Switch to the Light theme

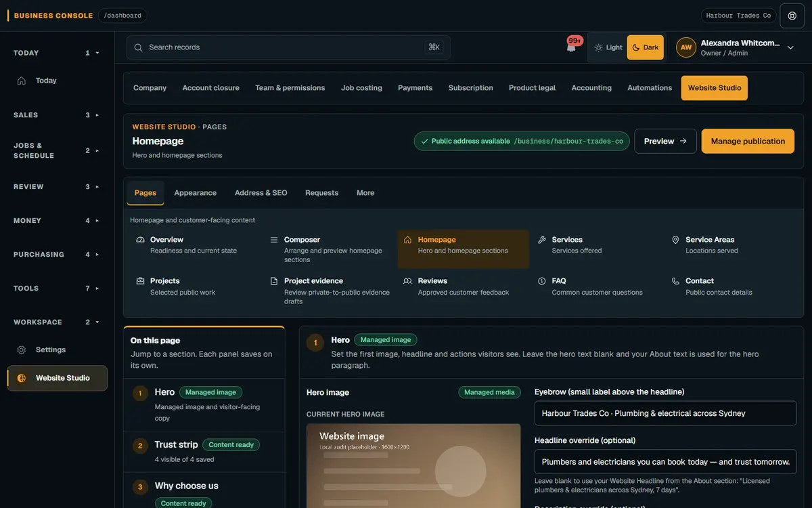click(608, 47)
